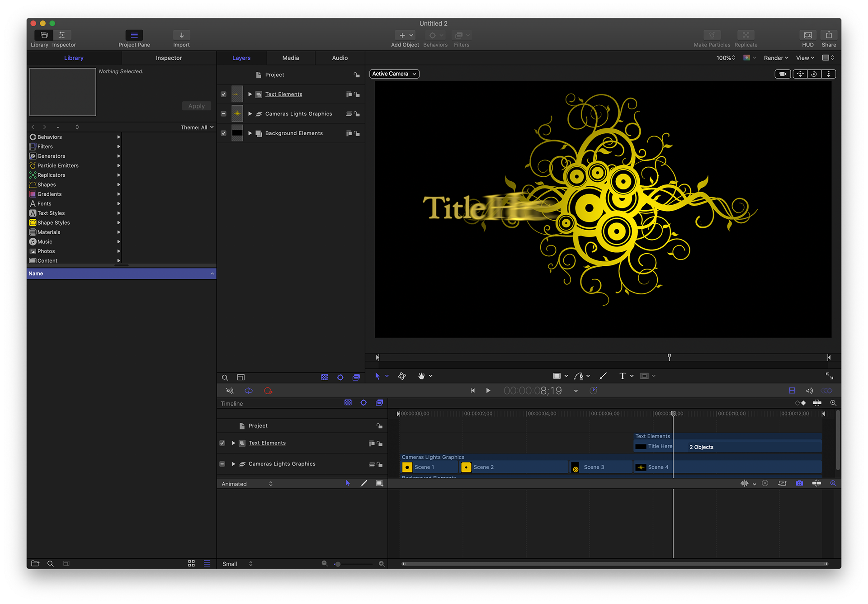Mute the project audio playback
The width and height of the screenshot is (868, 604).
(x=230, y=391)
